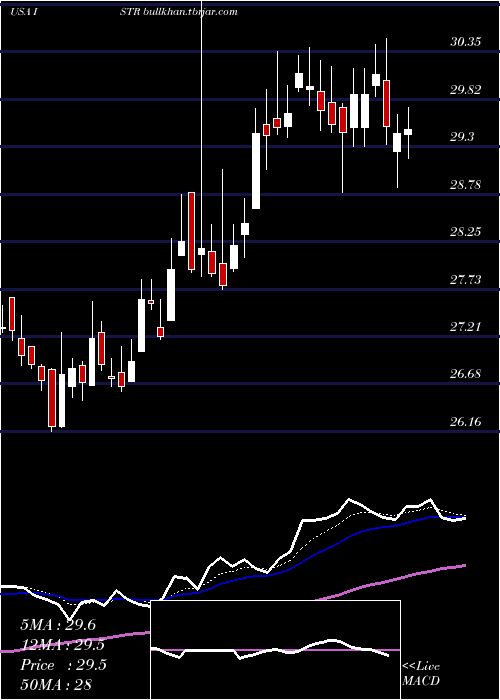Image resolution: width=500 pixels, height=700 pixels.
Task: Click the 26.16 price axis label
Action: (466, 421)
